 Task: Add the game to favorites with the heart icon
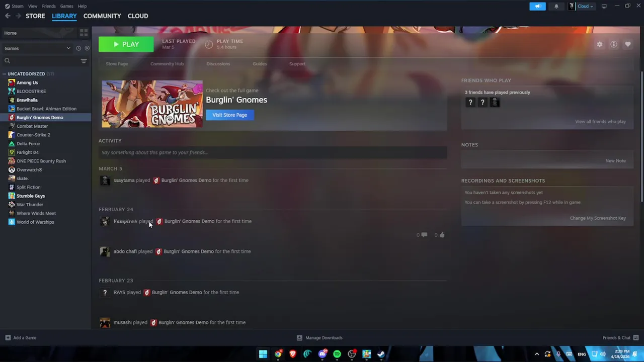[628, 44]
